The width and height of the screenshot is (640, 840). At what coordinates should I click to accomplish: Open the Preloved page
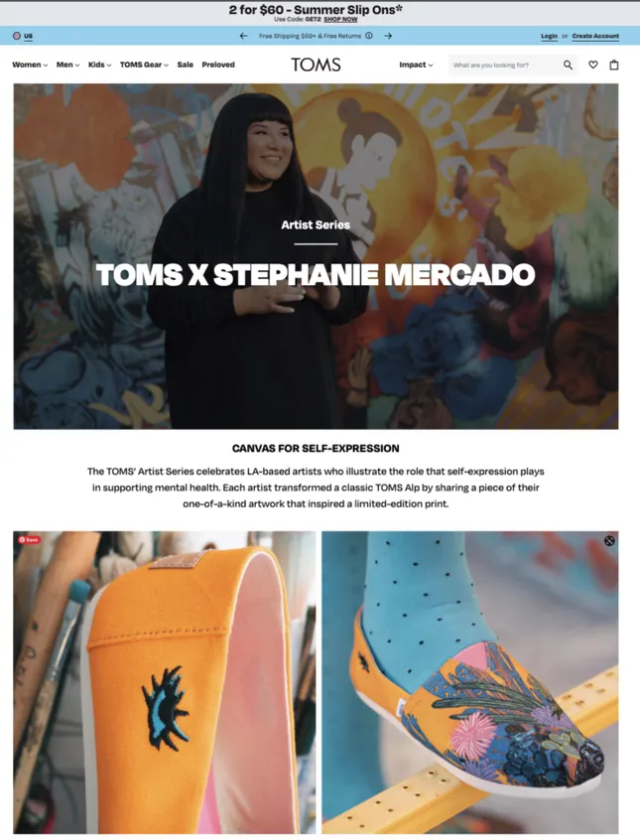tap(218, 65)
